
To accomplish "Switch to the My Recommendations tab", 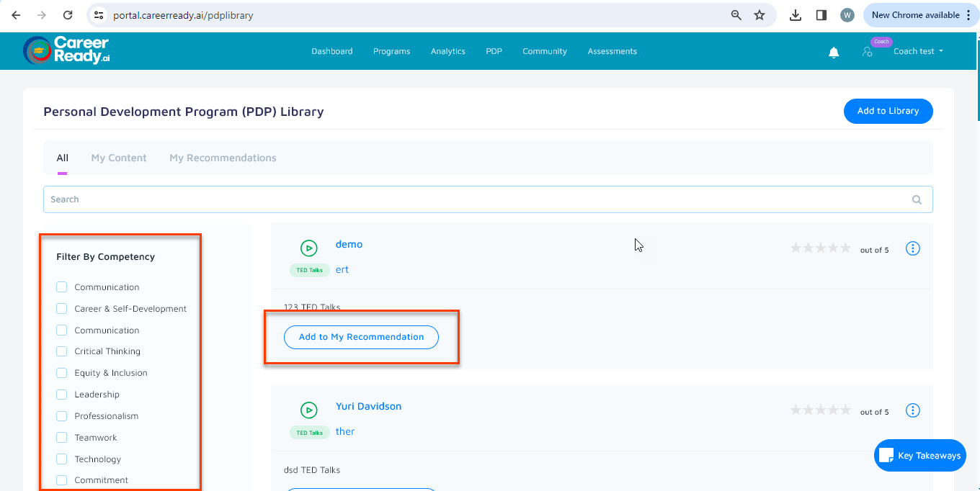I will point(223,158).
